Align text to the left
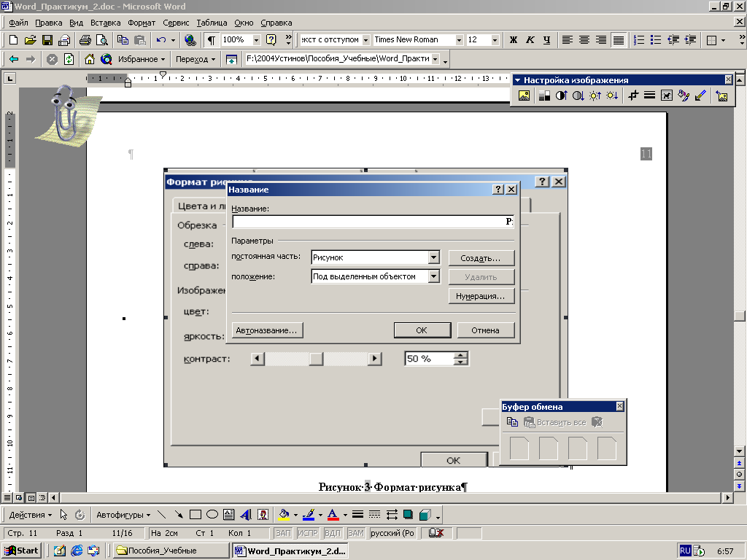 pos(567,40)
